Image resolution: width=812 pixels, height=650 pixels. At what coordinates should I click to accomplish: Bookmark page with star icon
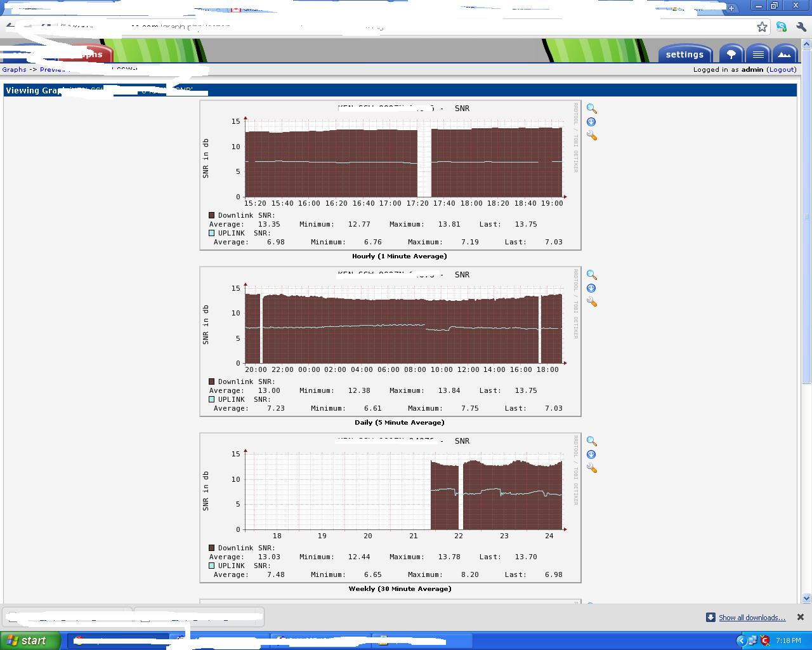[x=762, y=27]
